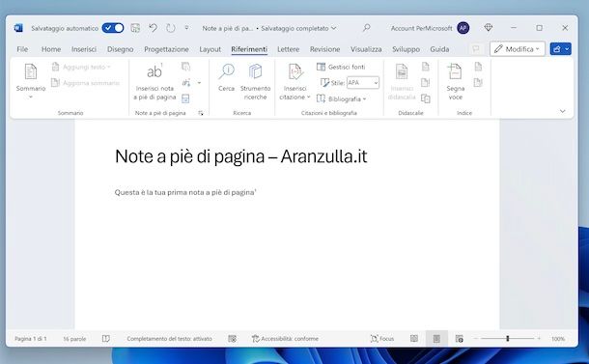This screenshot has height=364, width=589.
Task: Open the Disegno tab
Action: (120, 49)
